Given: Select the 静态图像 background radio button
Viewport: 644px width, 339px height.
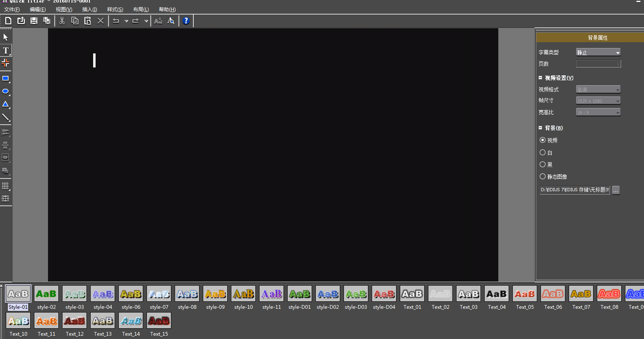Looking at the screenshot, I should point(543,177).
